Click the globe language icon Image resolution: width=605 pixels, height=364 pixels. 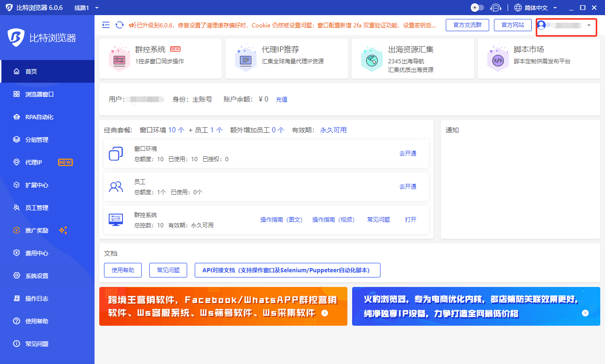point(518,8)
